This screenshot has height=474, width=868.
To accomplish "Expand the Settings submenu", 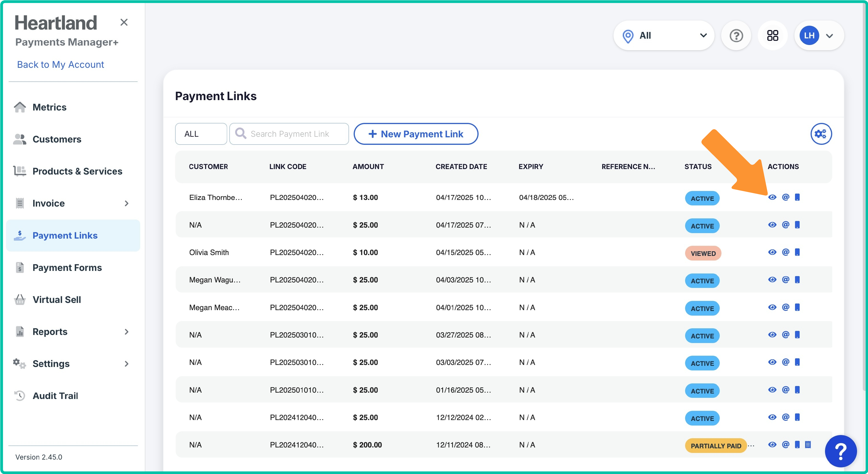I will coord(126,364).
